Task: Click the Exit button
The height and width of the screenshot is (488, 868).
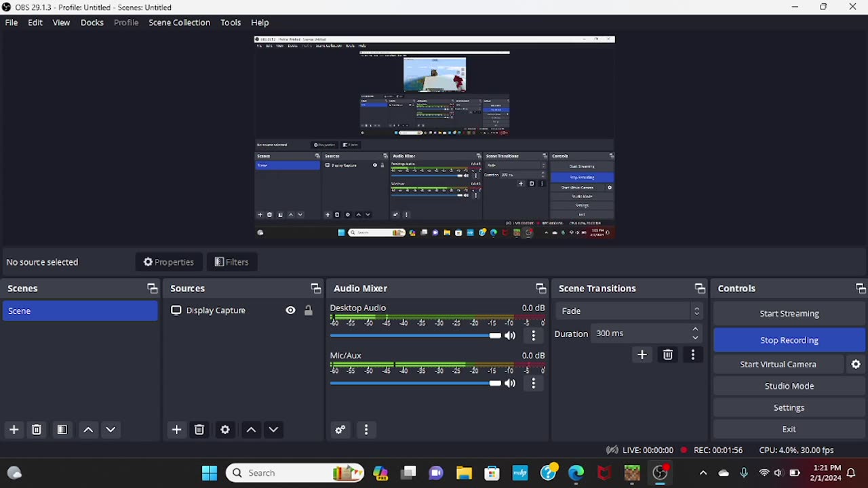Action: [789, 430]
